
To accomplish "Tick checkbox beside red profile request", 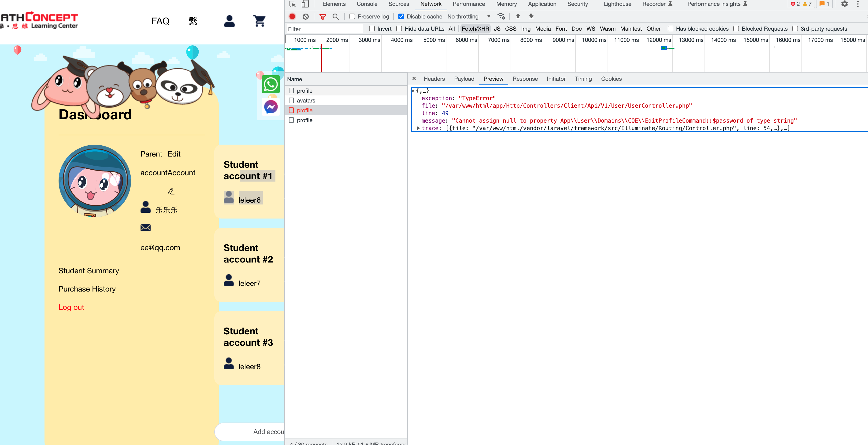I will point(291,110).
